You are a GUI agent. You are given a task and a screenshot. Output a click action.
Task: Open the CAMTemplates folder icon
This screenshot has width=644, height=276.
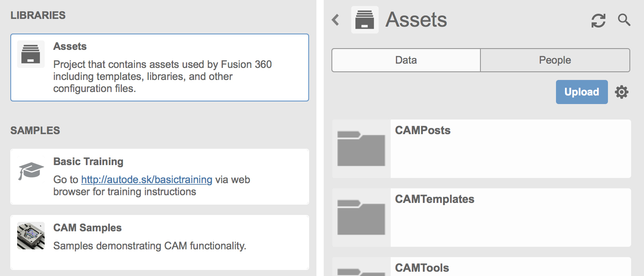361,217
